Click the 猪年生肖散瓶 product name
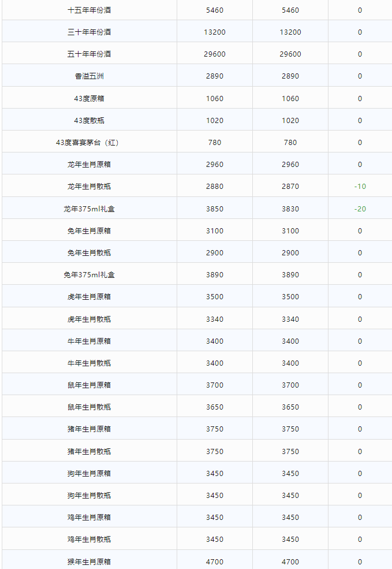392x569 pixels. coord(89,451)
